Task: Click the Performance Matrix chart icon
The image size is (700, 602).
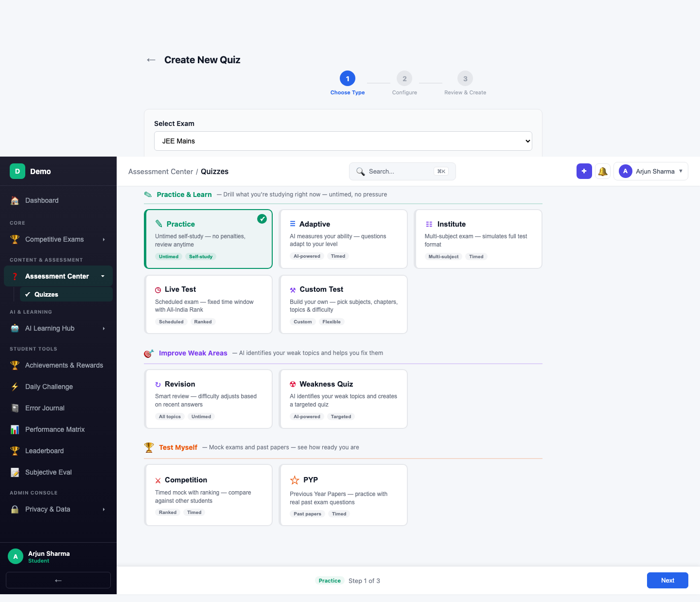Action: (15, 429)
